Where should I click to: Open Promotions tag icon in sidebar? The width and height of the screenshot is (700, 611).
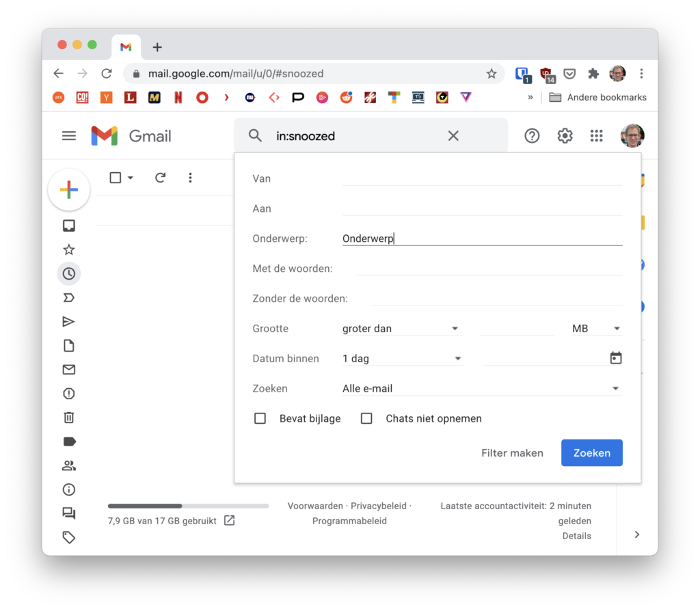click(69, 537)
